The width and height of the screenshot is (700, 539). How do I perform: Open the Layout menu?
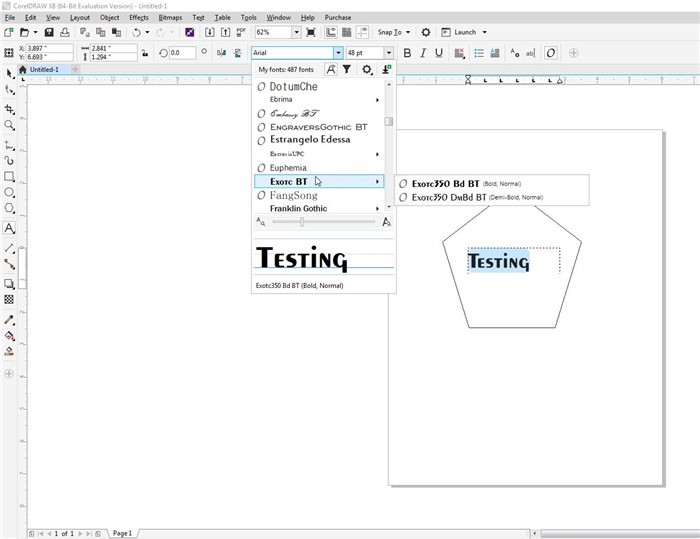[x=80, y=17]
